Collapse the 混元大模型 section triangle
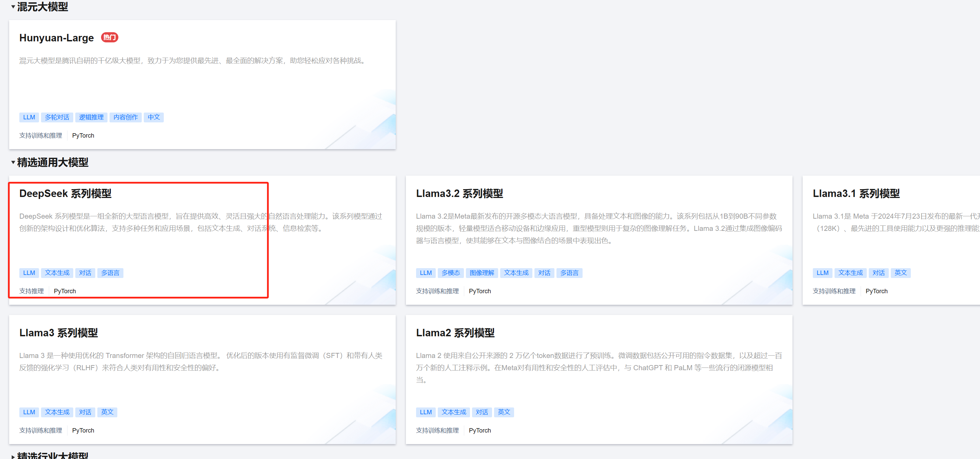The width and height of the screenshot is (980, 459). (x=13, y=6)
